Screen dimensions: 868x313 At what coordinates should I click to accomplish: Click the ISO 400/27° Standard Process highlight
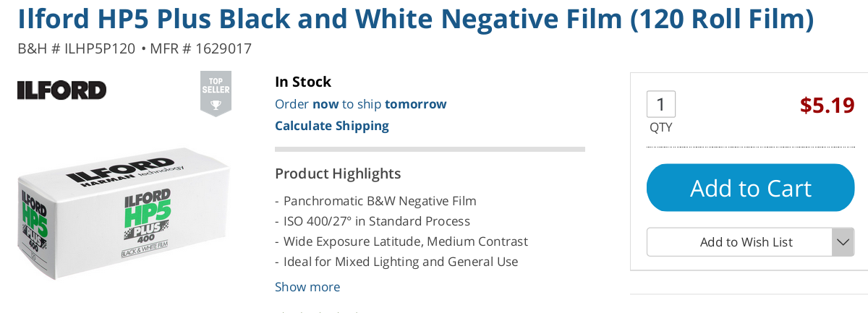[376, 221]
